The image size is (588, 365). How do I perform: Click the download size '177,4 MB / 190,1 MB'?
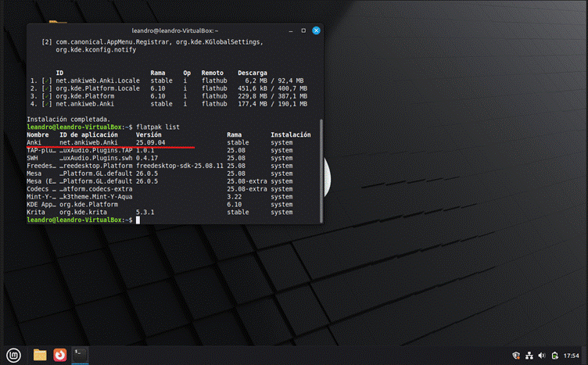coord(273,104)
